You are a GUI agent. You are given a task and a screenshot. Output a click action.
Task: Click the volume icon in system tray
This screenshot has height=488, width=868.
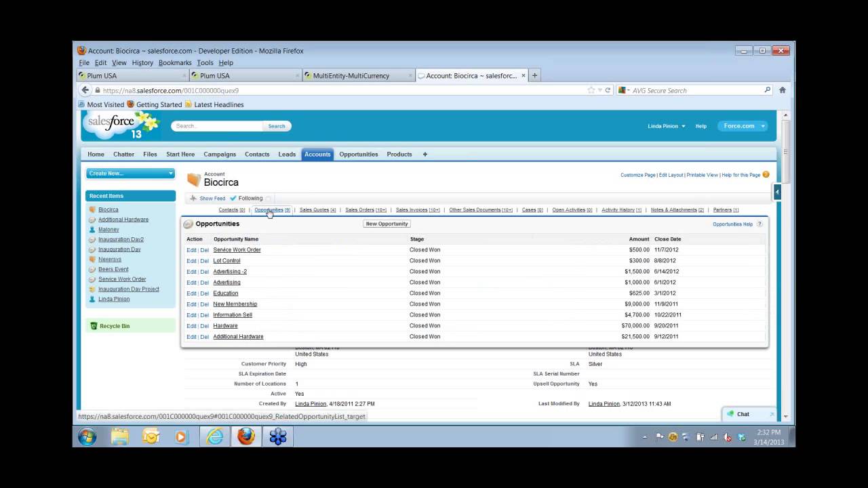click(728, 437)
